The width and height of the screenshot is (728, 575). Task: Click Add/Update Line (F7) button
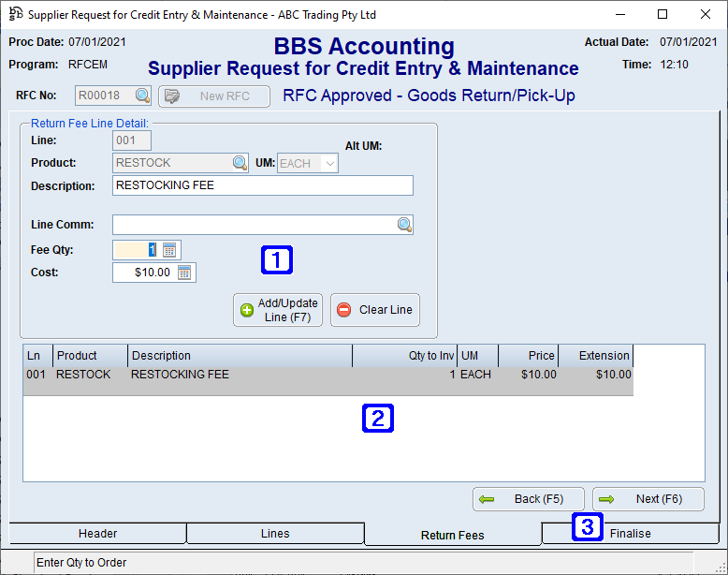point(278,310)
